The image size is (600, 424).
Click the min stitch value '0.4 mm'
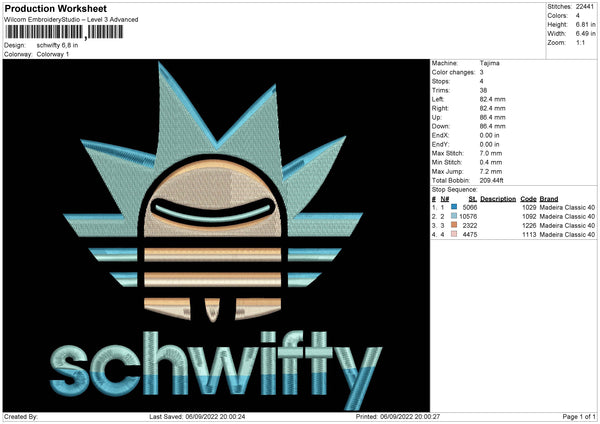coord(491,162)
